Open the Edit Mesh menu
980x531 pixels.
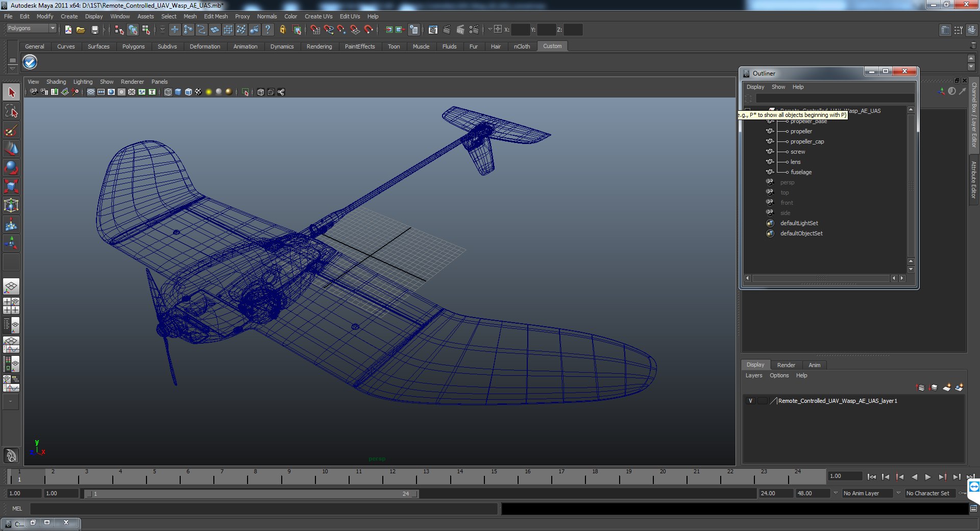pyautogui.click(x=215, y=16)
